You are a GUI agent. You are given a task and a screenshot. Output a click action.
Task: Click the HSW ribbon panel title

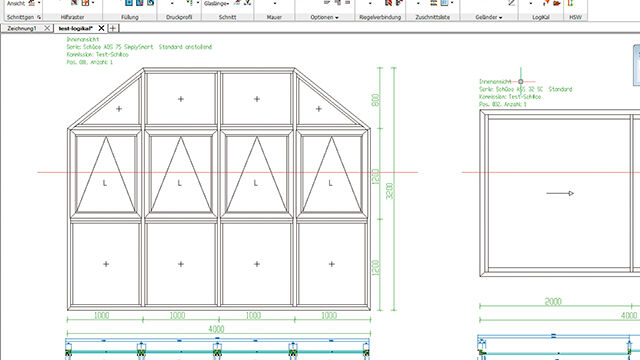click(x=576, y=17)
